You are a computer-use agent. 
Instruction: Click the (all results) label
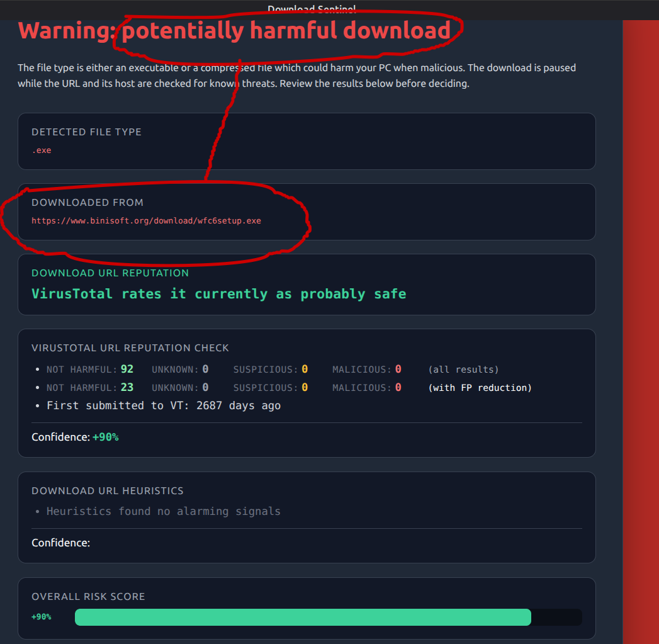coord(464,370)
